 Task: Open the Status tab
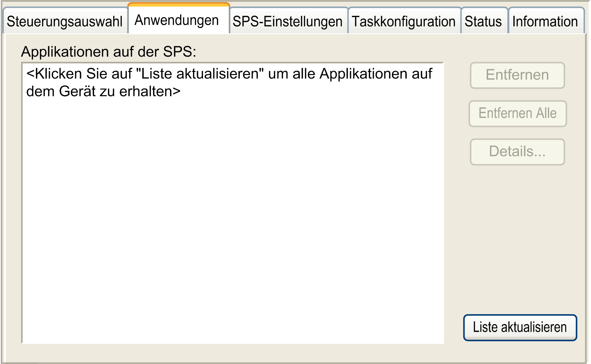click(x=483, y=22)
